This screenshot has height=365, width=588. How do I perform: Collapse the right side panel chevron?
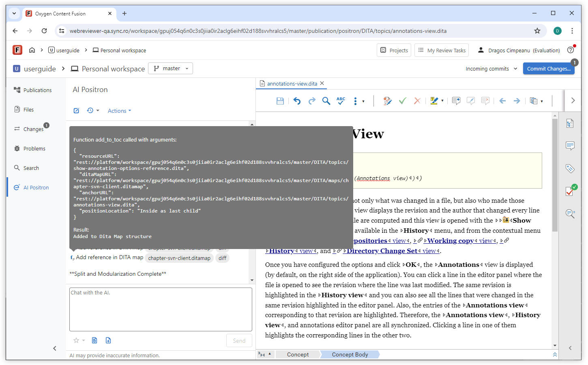570,348
